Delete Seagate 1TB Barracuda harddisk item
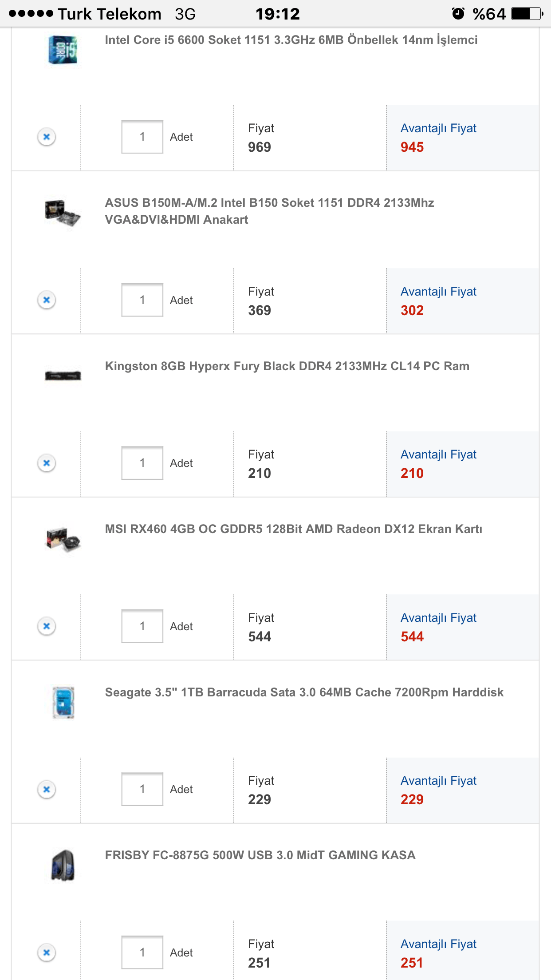This screenshot has width=551, height=980. point(47,789)
